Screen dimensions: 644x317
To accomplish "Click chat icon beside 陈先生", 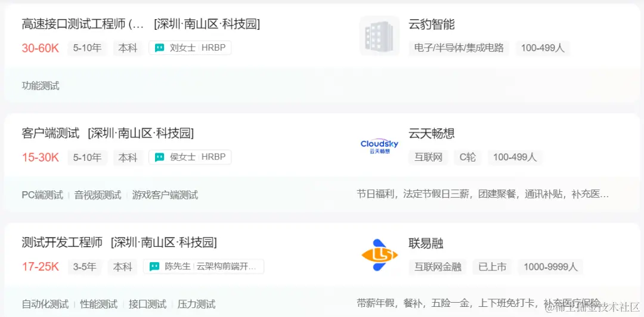I will coord(154,266).
